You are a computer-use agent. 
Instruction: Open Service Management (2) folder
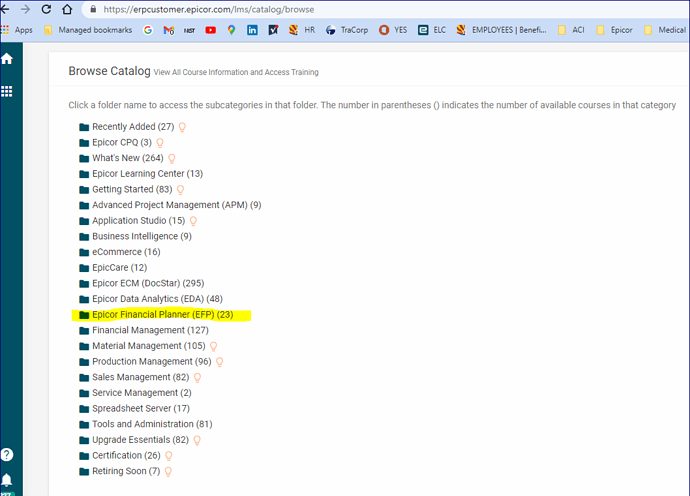pos(135,393)
